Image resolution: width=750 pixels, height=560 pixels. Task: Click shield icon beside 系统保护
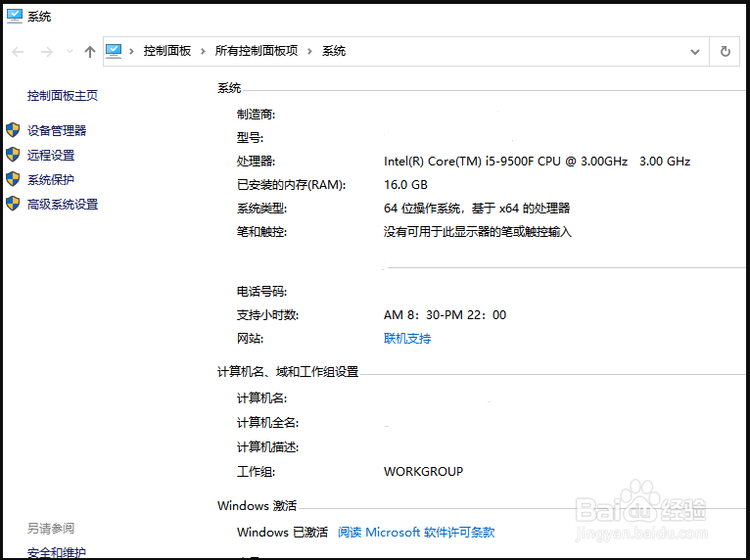pos(13,179)
